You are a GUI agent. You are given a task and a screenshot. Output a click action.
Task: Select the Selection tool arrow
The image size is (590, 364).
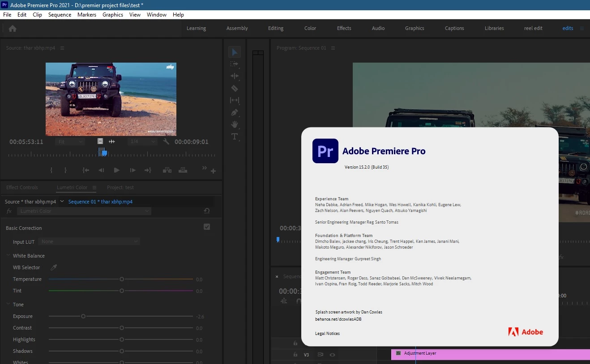click(235, 52)
